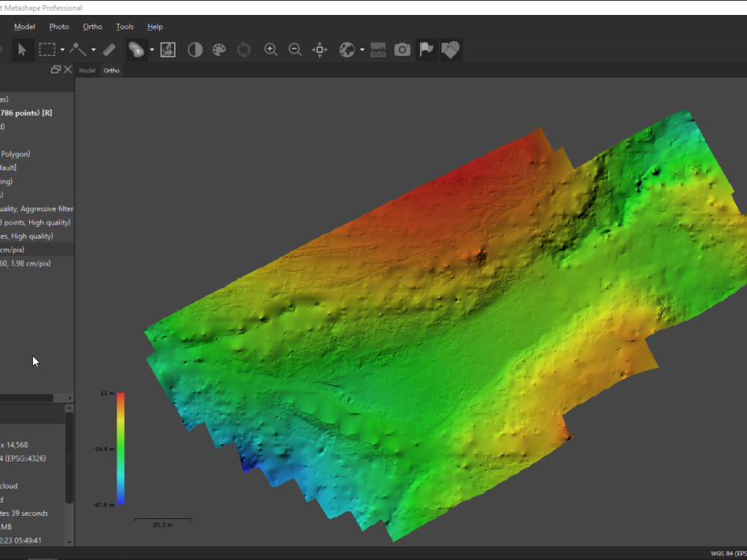This screenshot has width=747, height=560.
Task: Select the navigation arrow tool
Action: [x=23, y=49]
